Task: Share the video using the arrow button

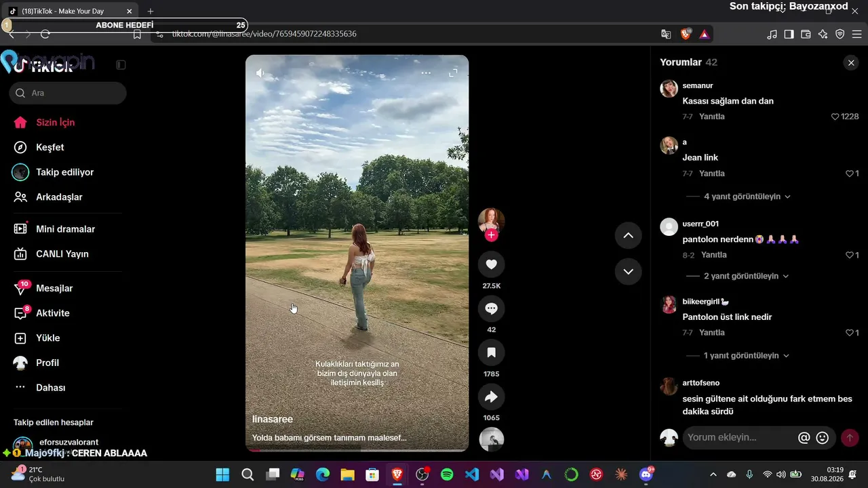Action: tap(491, 396)
